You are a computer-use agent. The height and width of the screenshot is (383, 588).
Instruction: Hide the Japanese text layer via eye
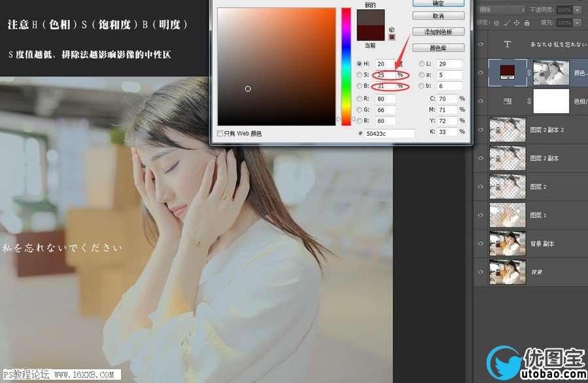[481, 44]
